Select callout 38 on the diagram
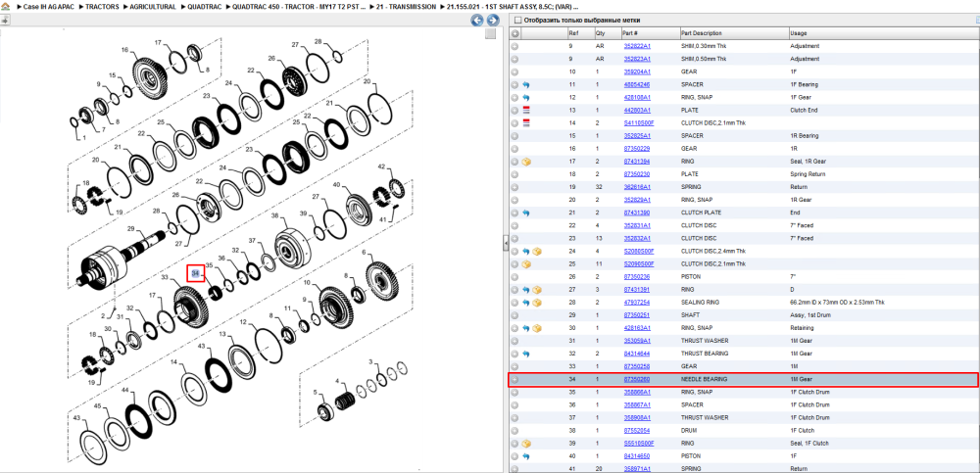Viewport: 980px width, 473px height. click(x=274, y=214)
